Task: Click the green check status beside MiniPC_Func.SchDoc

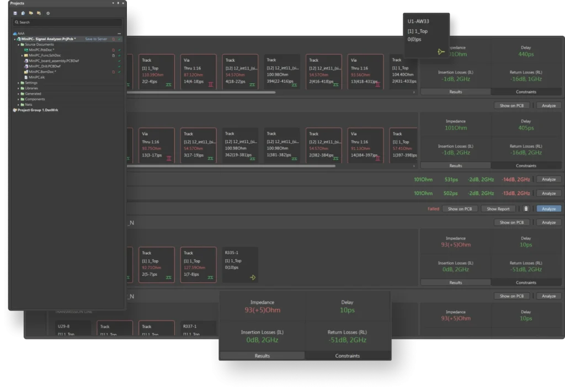Action: point(119,56)
